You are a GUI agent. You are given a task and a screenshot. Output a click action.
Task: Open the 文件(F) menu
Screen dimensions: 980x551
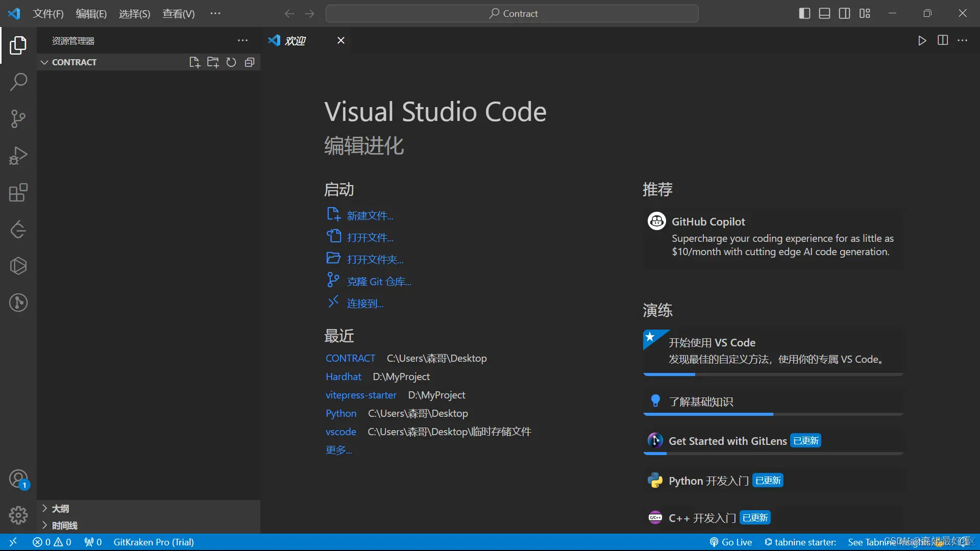coord(48,14)
